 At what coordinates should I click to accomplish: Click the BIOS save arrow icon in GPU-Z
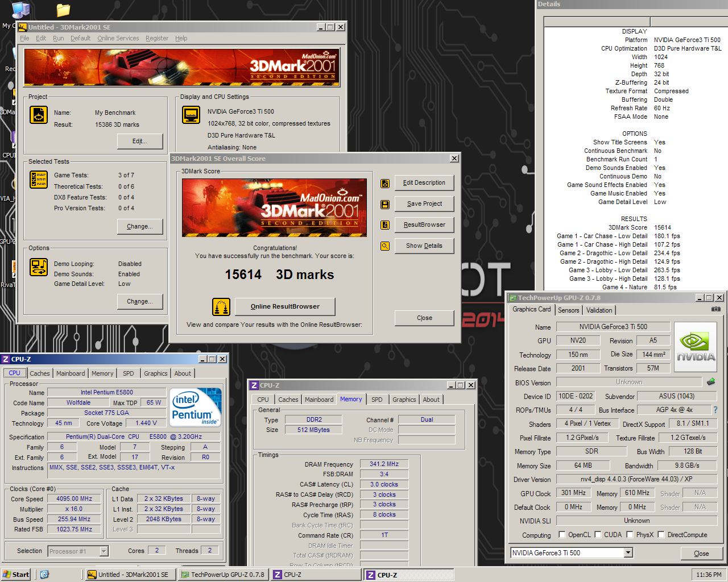coord(711,382)
